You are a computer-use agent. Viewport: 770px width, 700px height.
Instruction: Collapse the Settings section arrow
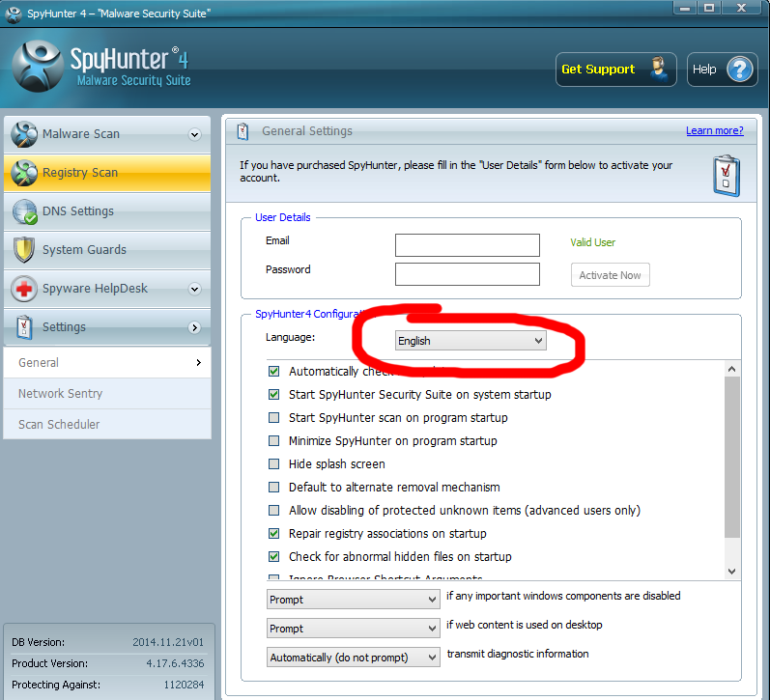(195, 328)
